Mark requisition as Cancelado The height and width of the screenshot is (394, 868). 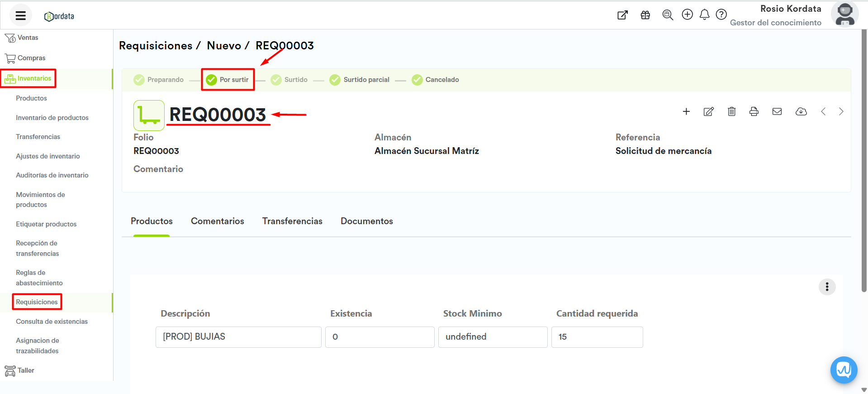tap(436, 80)
